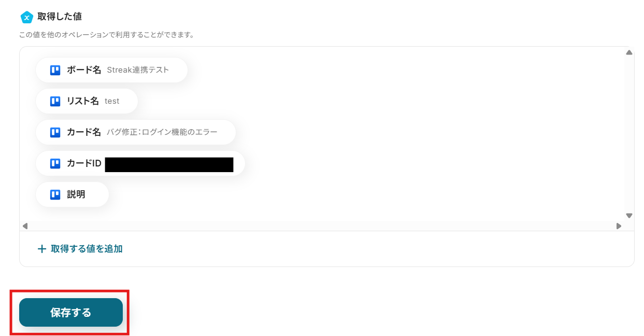Click the Trello icon beside 説明
Image resolution: width=644 pixels, height=336 pixels.
click(55, 194)
